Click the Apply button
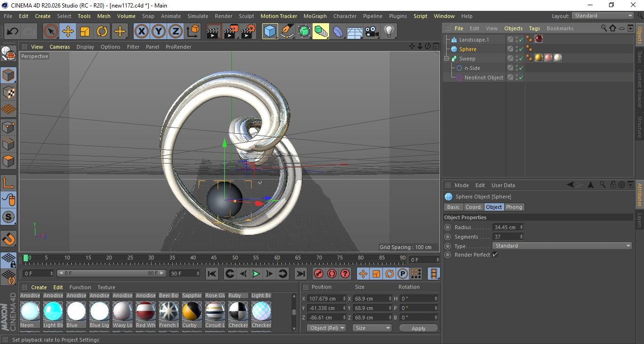644x344 pixels. [x=418, y=328]
